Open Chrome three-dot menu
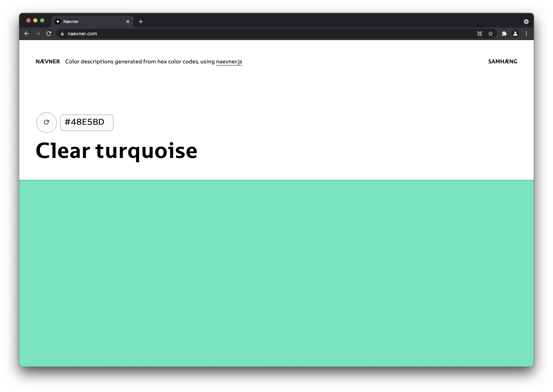 coord(526,34)
